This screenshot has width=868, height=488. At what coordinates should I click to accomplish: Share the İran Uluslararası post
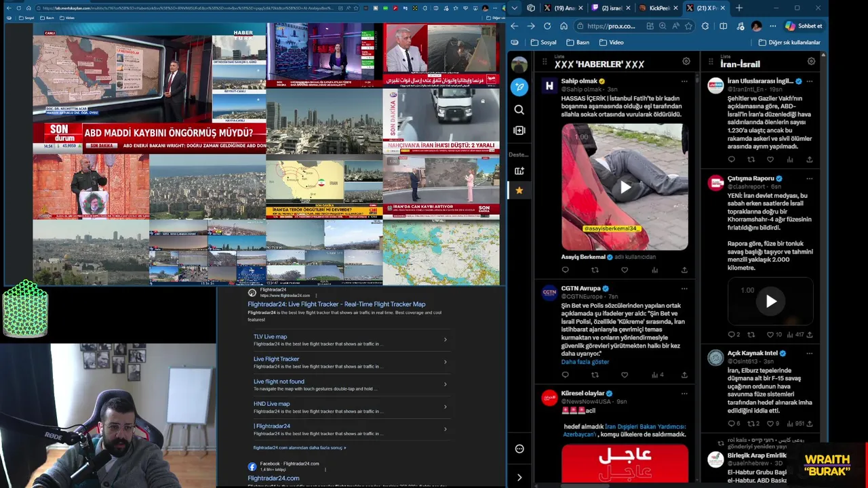click(x=809, y=160)
